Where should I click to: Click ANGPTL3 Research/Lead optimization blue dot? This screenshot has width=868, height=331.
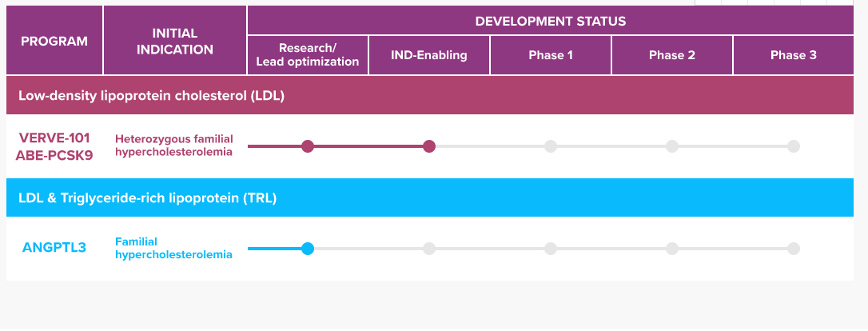pos(308,249)
